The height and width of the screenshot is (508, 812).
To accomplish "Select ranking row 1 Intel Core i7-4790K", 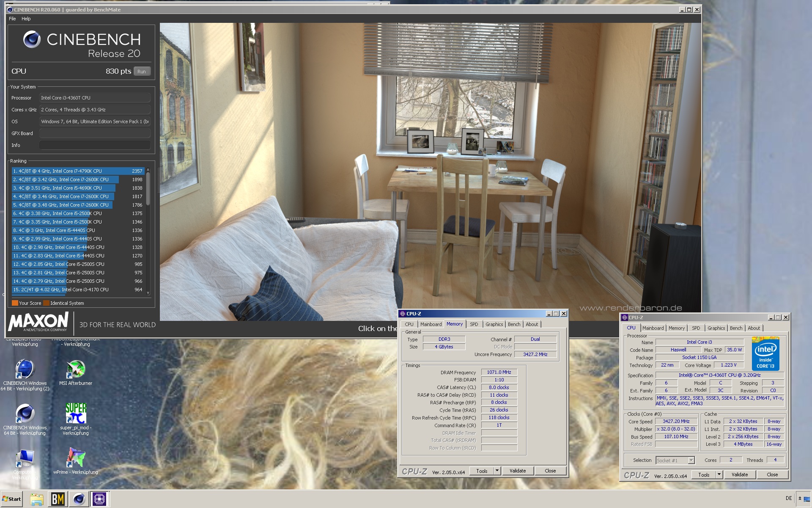I will pyautogui.click(x=78, y=171).
